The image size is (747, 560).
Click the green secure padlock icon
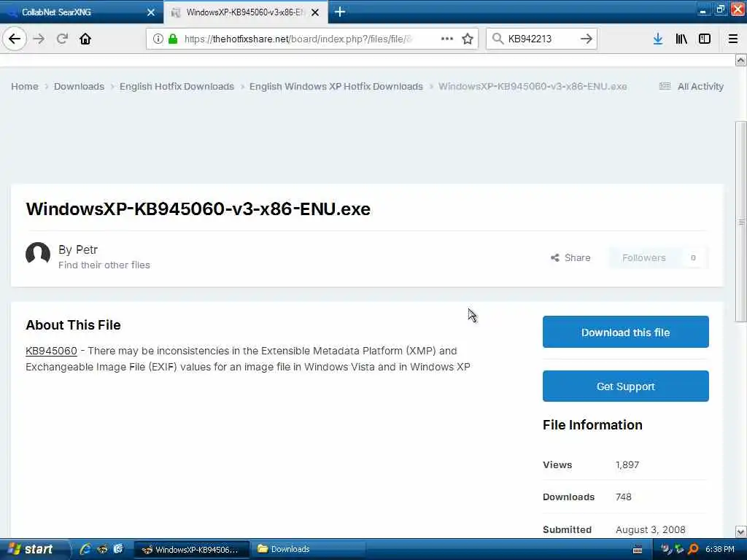tap(173, 39)
